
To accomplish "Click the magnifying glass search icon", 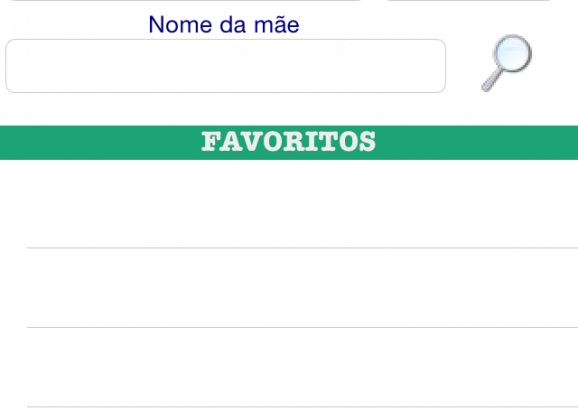I will 506,63.
